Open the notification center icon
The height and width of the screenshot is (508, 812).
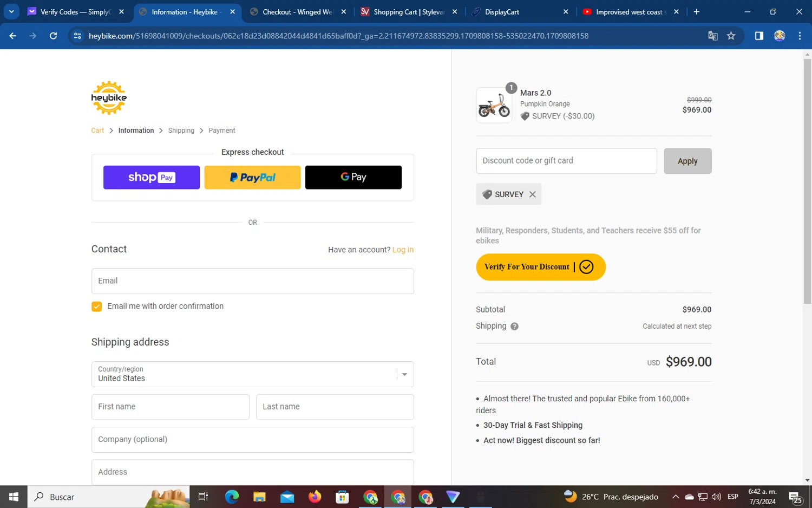click(x=795, y=497)
